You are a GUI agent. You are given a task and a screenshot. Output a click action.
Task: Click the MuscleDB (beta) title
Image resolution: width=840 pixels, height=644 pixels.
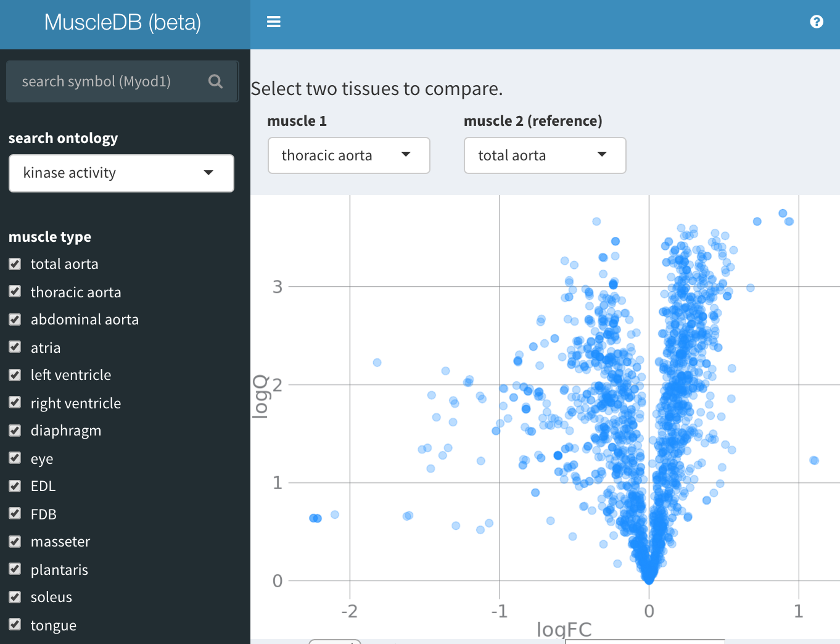click(x=123, y=23)
